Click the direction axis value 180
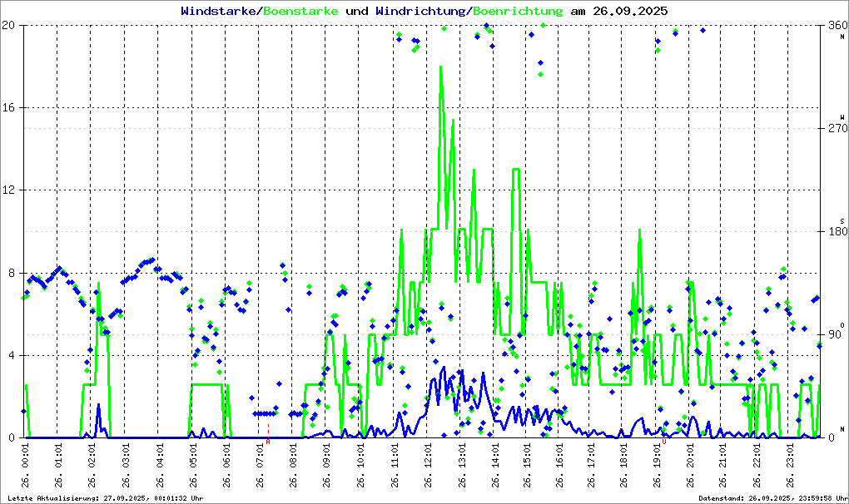Screen dimensions: 849x504 838,231
